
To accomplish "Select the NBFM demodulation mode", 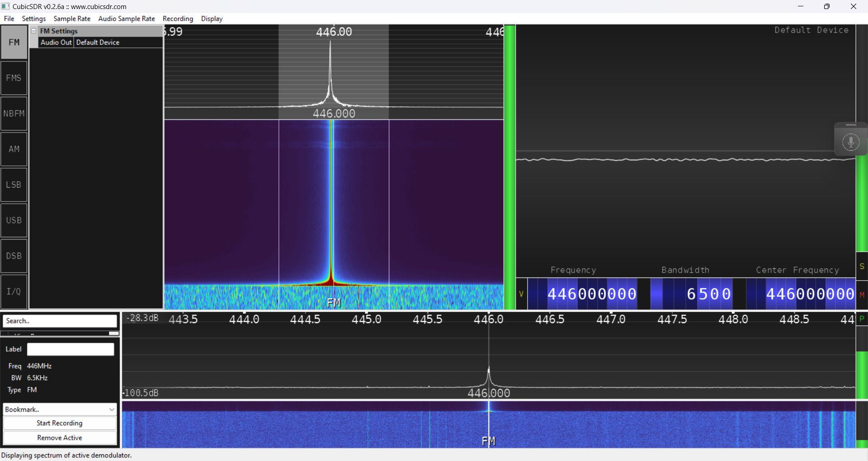I will click(x=14, y=113).
